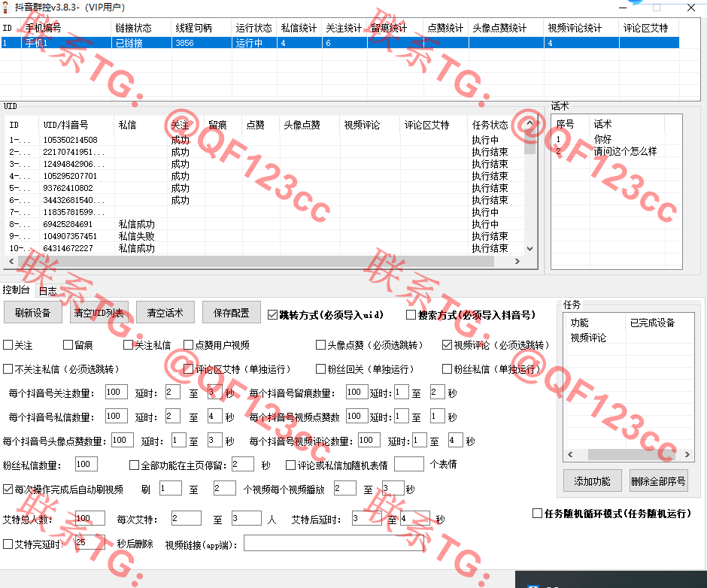Open the 日志 tab
The height and width of the screenshot is (588, 707).
click(48, 291)
